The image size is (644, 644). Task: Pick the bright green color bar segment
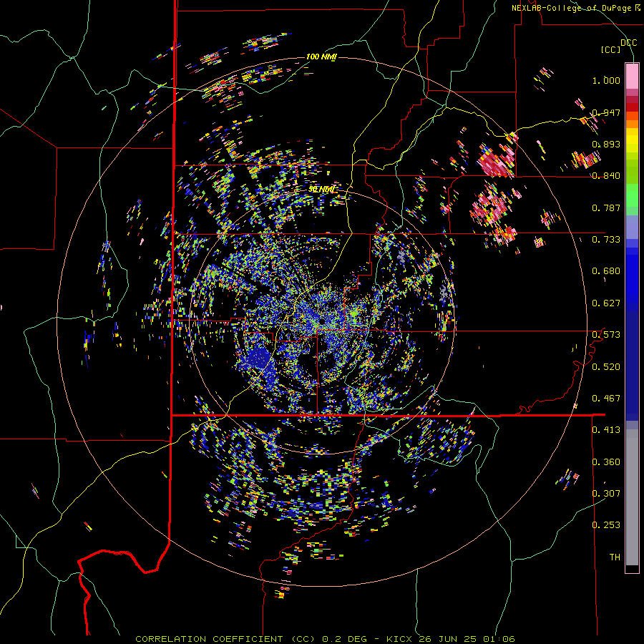(x=632, y=195)
